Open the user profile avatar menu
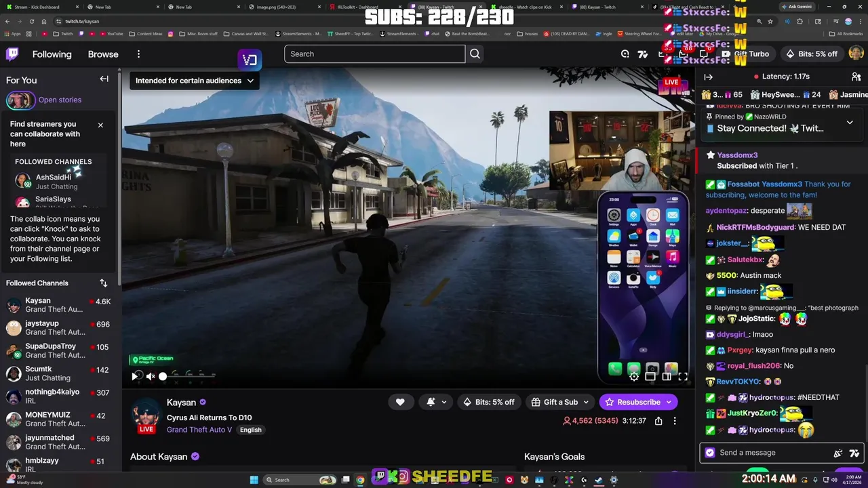The width and height of the screenshot is (868, 488). point(856,54)
